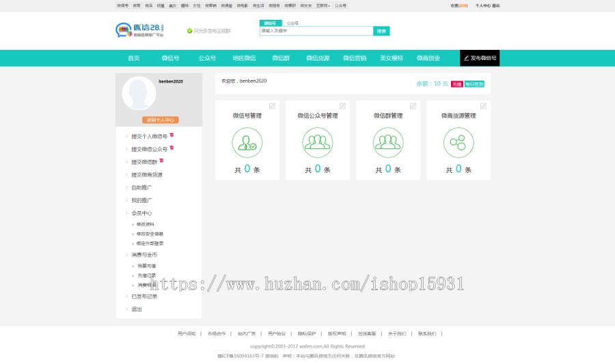Go to 首页 in the teal navigation bar
This screenshot has height=364, width=615.
pos(134,58)
